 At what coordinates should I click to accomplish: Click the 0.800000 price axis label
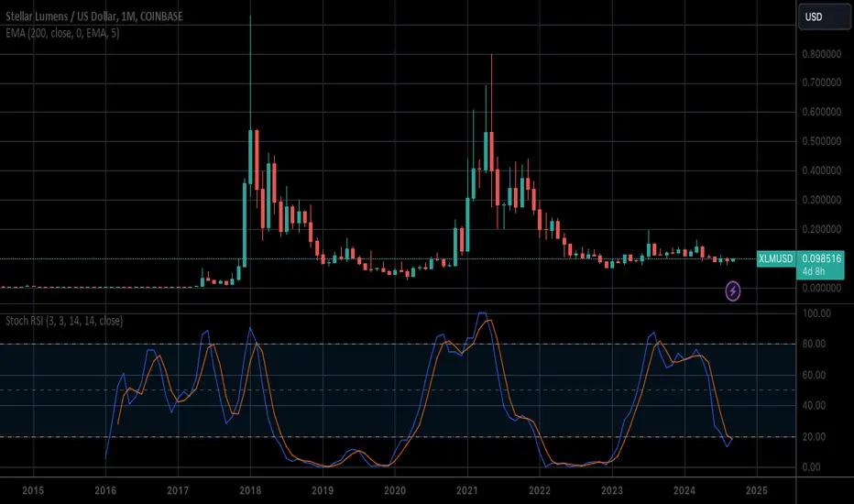pos(821,54)
